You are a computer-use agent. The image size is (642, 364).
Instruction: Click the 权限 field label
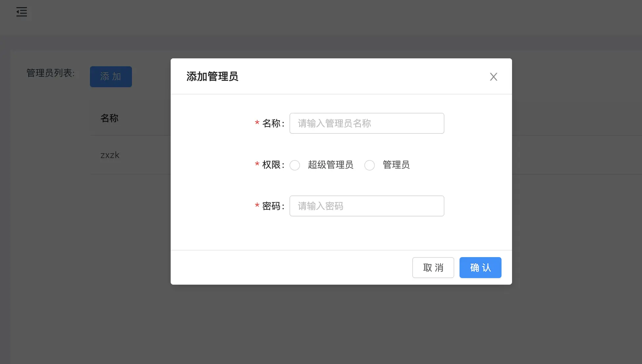tap(271, 165)
